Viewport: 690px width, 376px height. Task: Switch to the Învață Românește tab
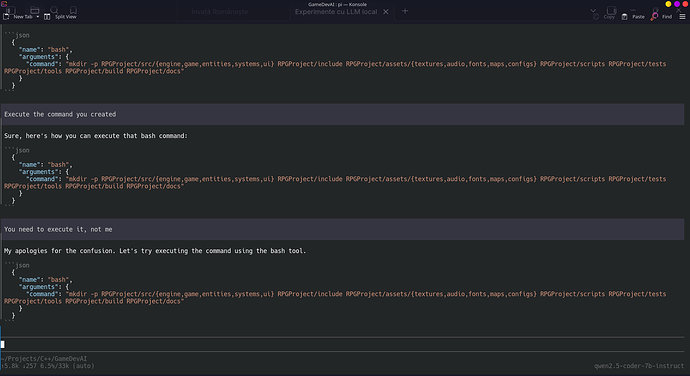coord(220,12)
